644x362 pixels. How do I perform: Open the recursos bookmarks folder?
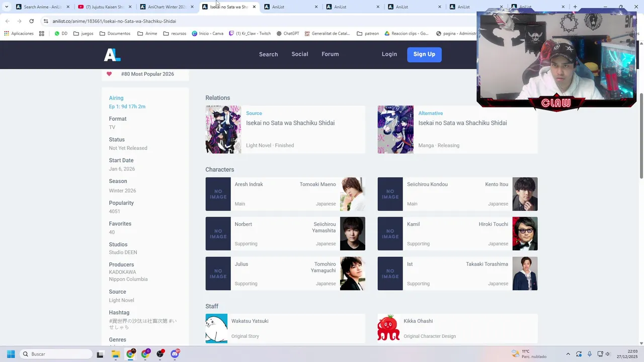pyautogui.click(x=175, y=34)
